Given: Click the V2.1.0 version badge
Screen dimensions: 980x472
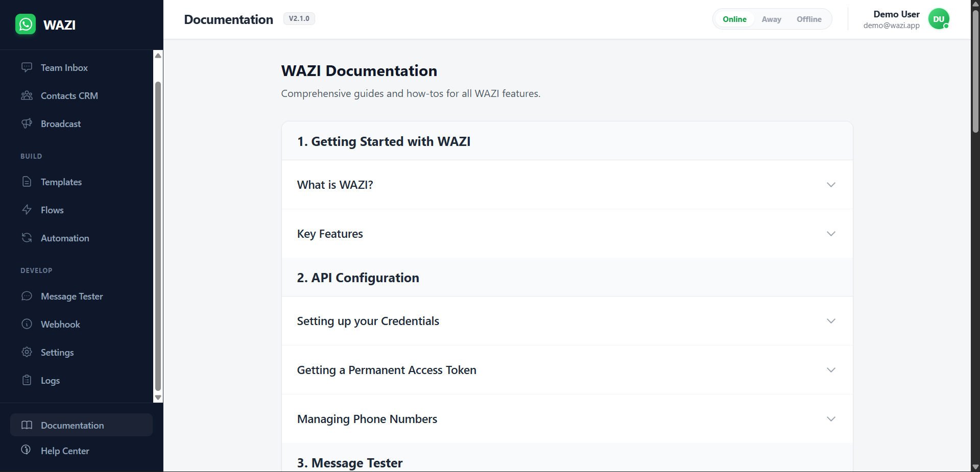Looking at the screenshot, I should tap(299, 18).
